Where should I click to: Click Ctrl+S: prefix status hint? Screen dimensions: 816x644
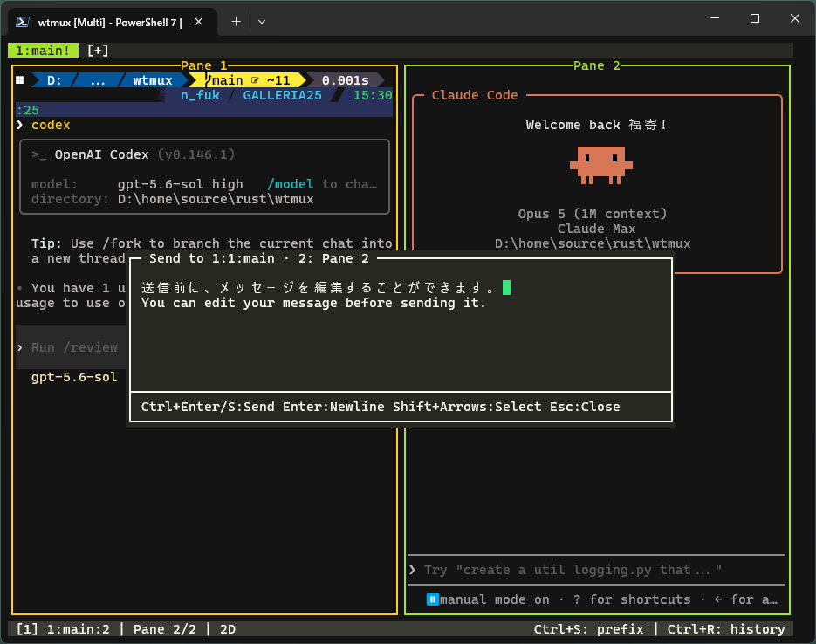click(588, 629)
